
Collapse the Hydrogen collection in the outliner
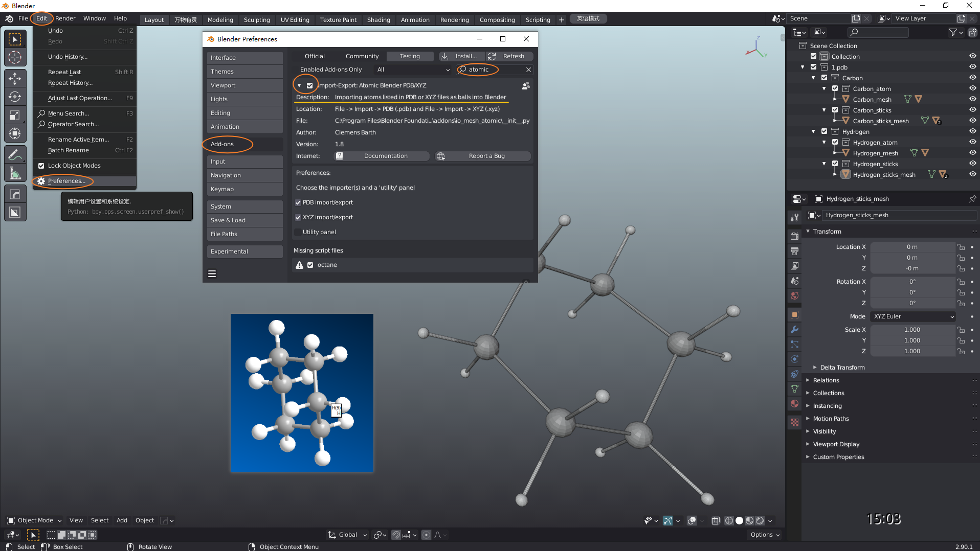813,131
